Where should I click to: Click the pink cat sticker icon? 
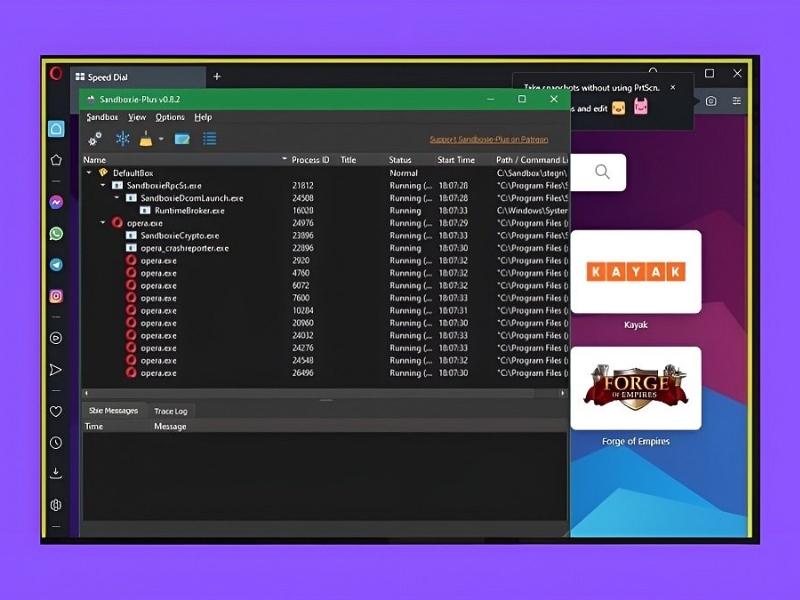641,107
